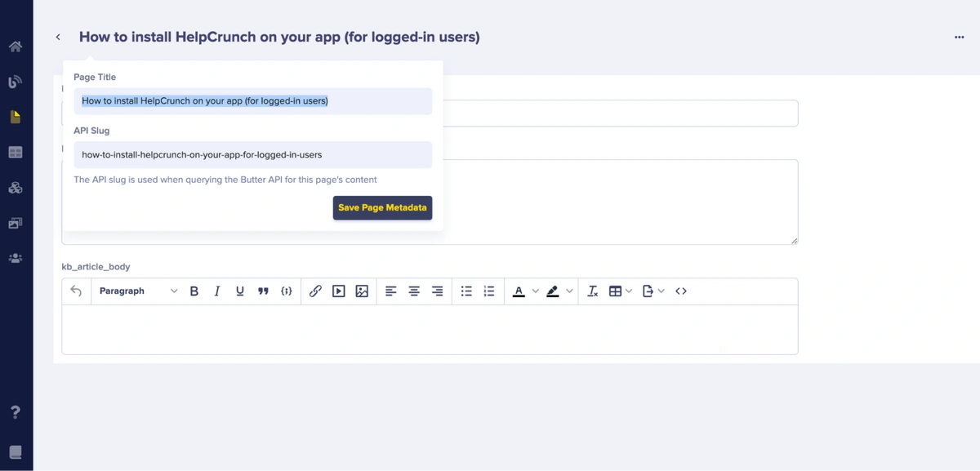
Task: Insert an image into the editor
Action: click(362, 291)
